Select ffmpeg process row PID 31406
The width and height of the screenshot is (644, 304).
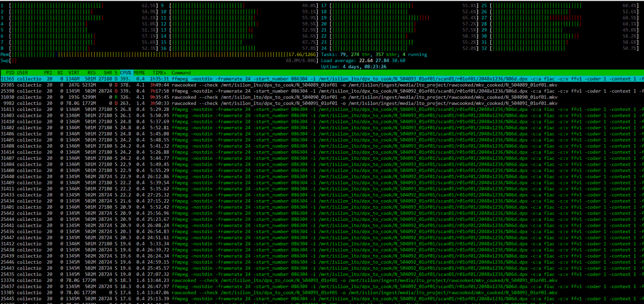pyautogui.click(x=322, y=134)
